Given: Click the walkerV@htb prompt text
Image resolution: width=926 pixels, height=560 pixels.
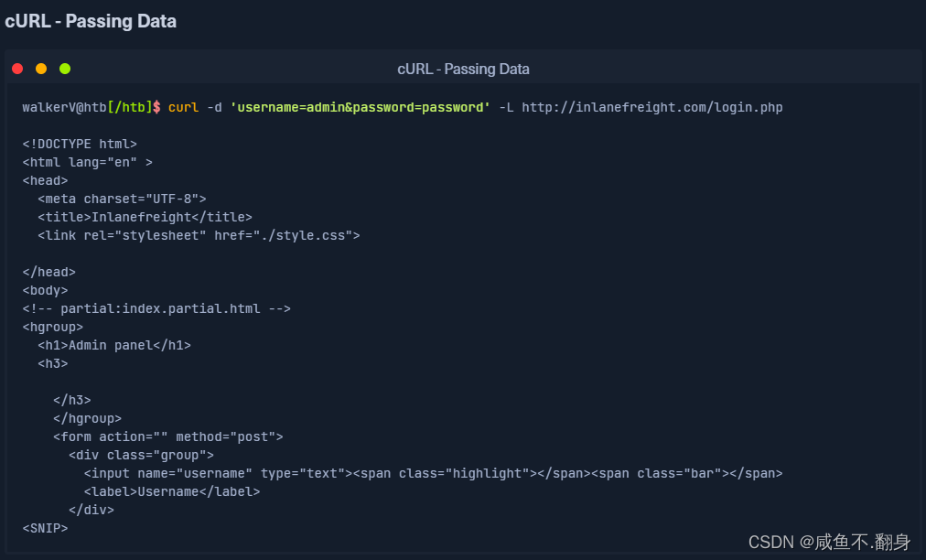Looking at the screenshot, I should pos(64,107).
